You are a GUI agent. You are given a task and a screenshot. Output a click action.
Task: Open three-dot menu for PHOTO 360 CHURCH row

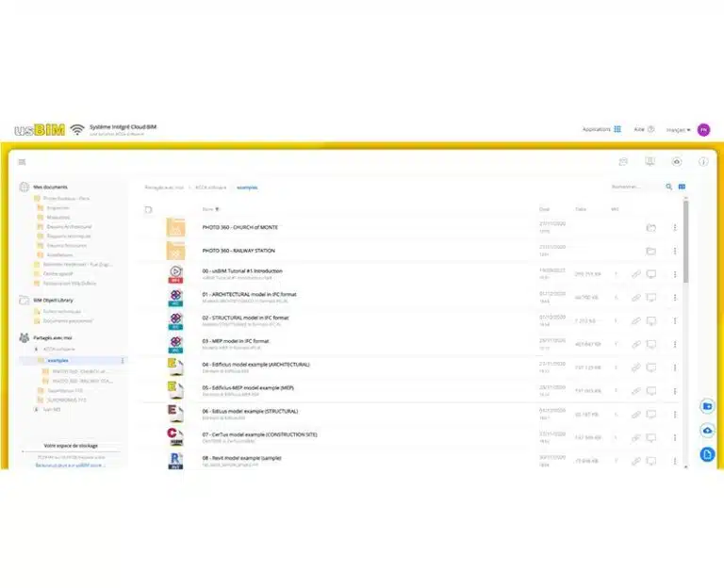(675, 227)
